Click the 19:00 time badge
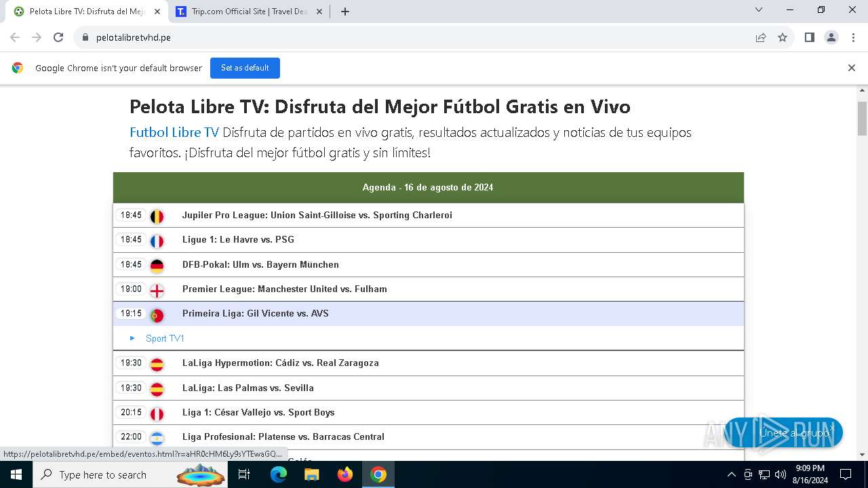The width and height of the screenshot is (868, 488). pyautogui.click(x=131, y=289)
